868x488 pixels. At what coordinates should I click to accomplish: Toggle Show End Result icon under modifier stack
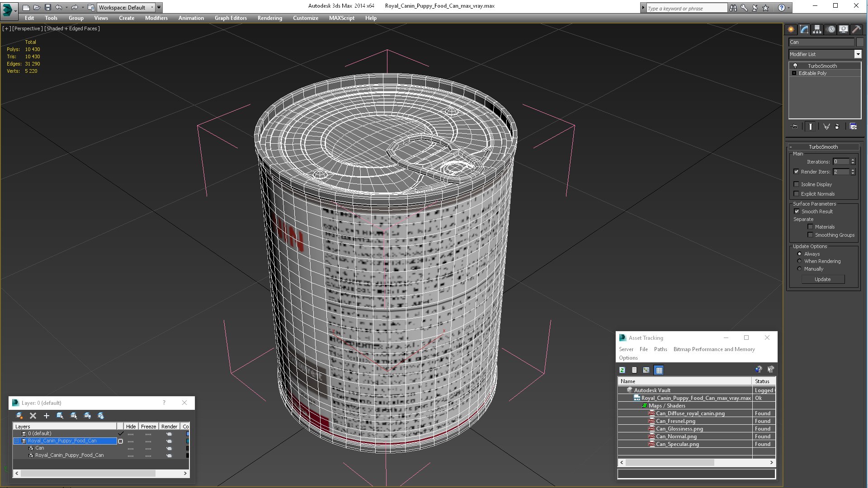point(811,127)
